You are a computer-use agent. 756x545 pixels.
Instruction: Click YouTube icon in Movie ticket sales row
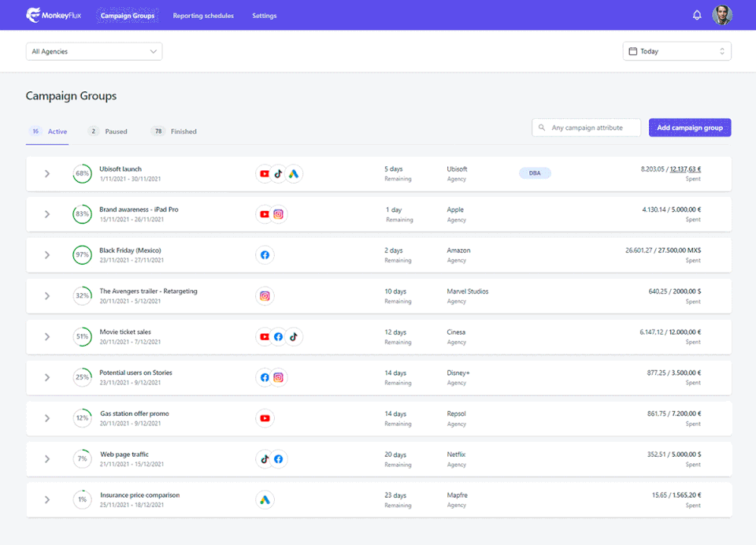point(265,336)
